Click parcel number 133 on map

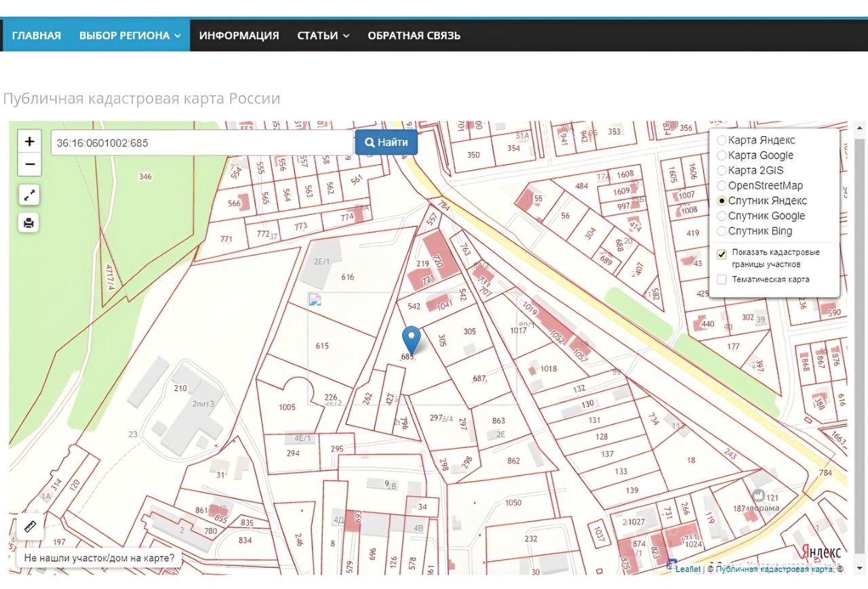pos(621,471)
